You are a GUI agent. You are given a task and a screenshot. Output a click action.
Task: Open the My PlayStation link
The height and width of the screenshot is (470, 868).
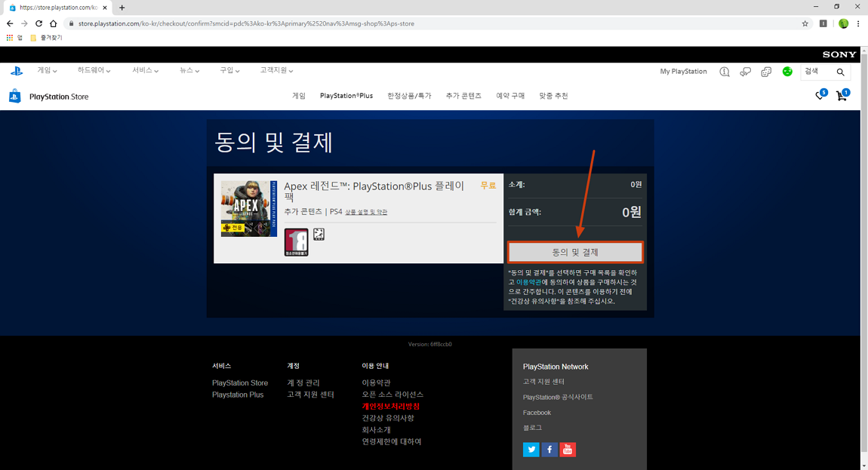pos(683,72)
